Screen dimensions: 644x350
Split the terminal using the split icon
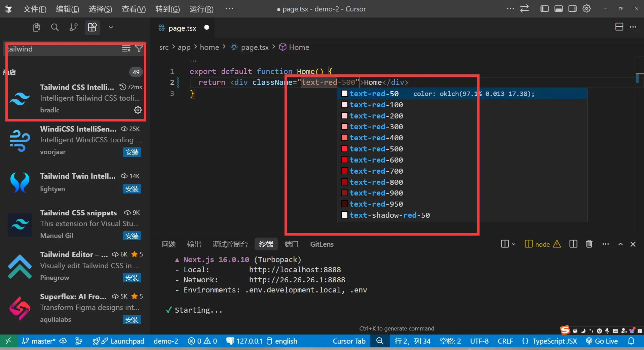click(573, 244)
